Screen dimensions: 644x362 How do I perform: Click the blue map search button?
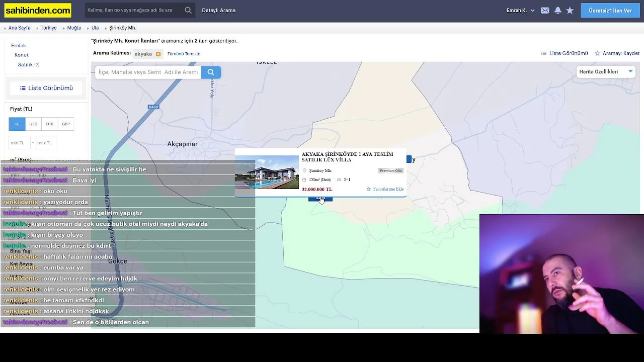tap(211, 72)
